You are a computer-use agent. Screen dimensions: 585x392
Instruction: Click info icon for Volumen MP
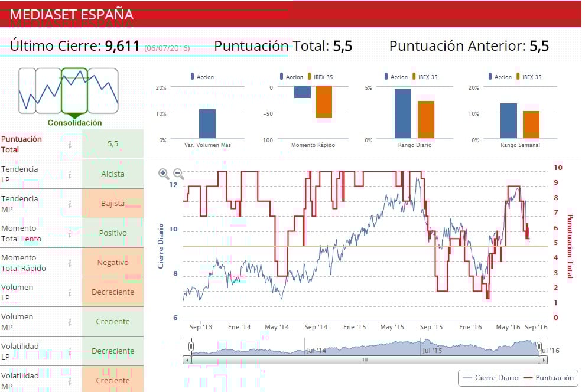(70, 322)
